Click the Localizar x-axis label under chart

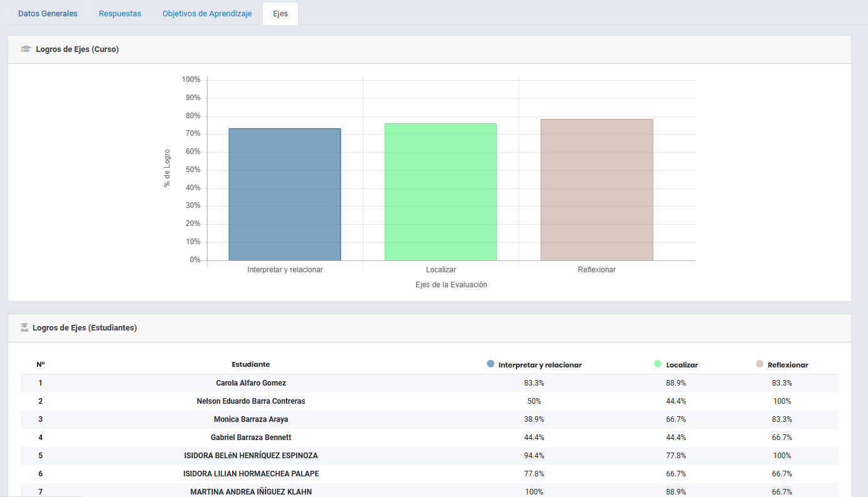point(441,270)
